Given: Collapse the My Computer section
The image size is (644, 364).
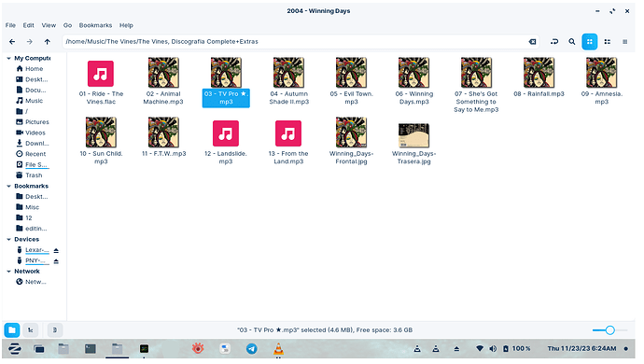Looking at the screenshot, I should (x=8, y=59).
